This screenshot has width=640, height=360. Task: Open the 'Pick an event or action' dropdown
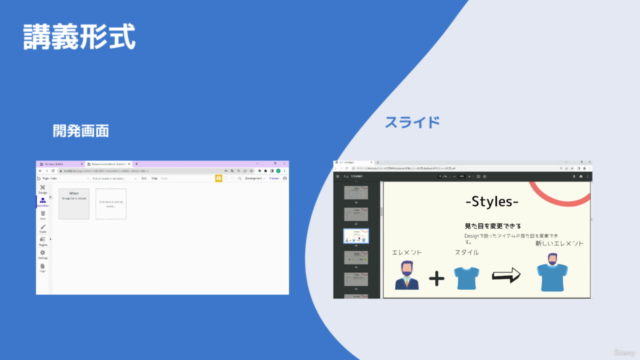pos(114,178)
